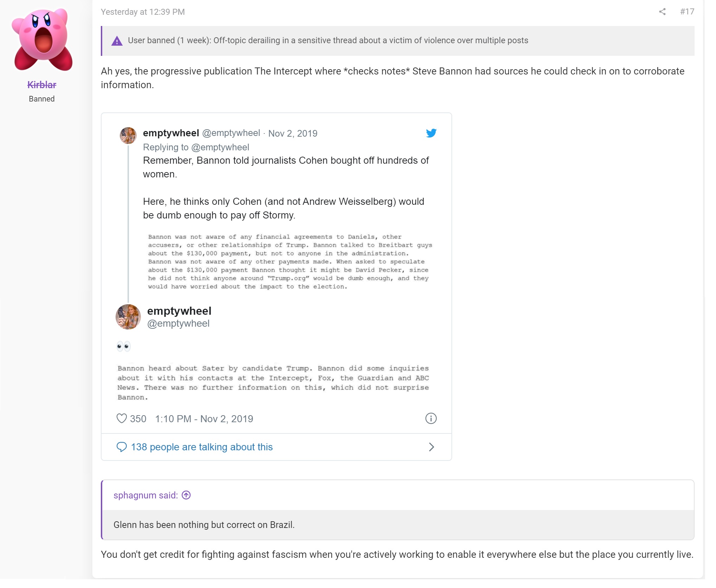Open the Nov 2, 2019 reply date

293,133
